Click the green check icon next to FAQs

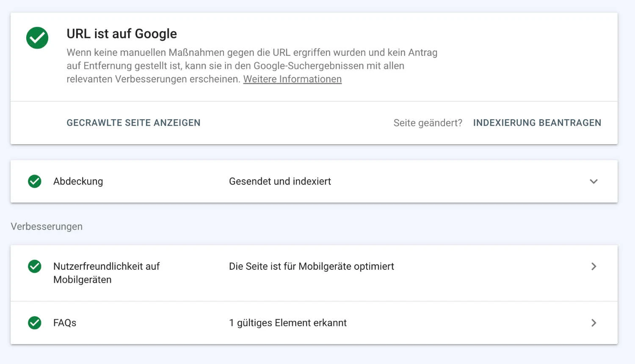tap(35, 323)
